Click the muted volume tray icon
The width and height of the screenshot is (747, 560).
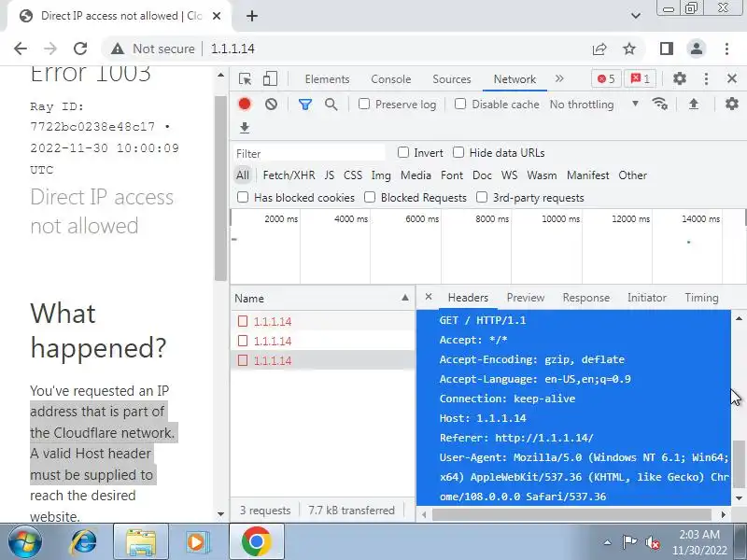pos(652,542)
